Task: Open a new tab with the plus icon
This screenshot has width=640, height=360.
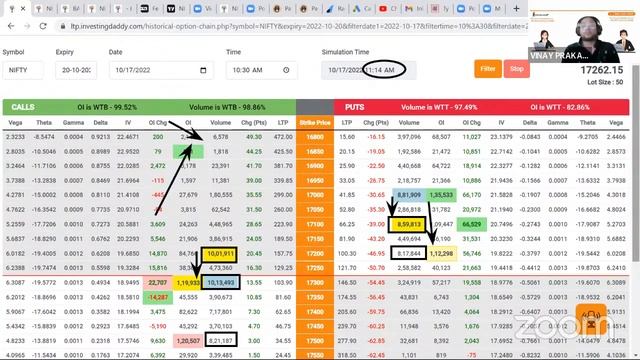Action: [x=516, y=8]
